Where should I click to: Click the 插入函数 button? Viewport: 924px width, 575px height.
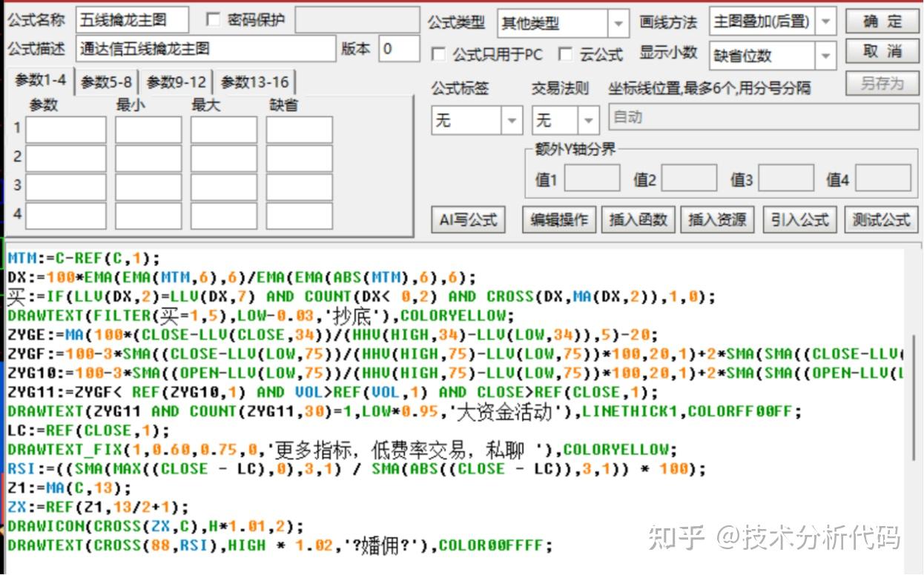click(x=638, y=220)
